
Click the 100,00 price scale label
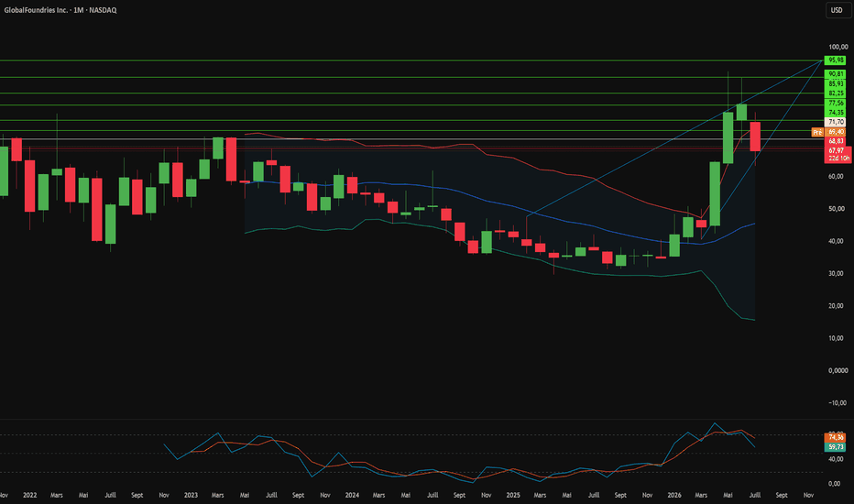(x=838, y=47)
